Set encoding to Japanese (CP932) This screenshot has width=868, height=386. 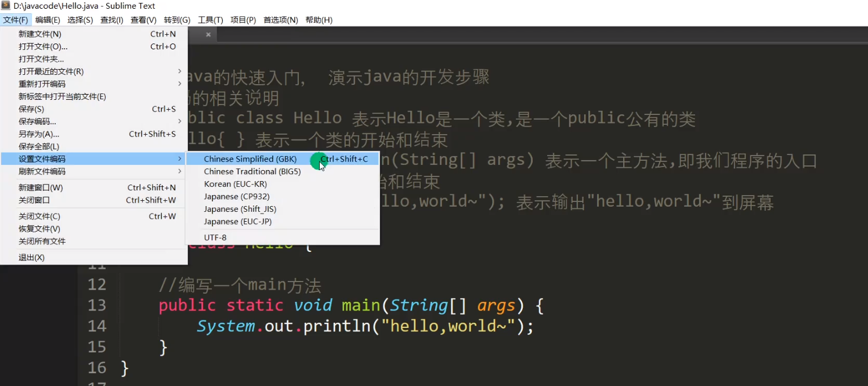283,196
